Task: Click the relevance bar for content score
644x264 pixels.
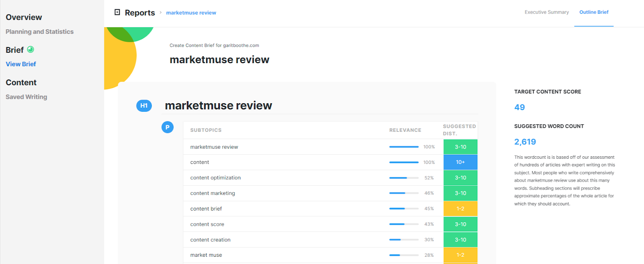Action: 404,224
